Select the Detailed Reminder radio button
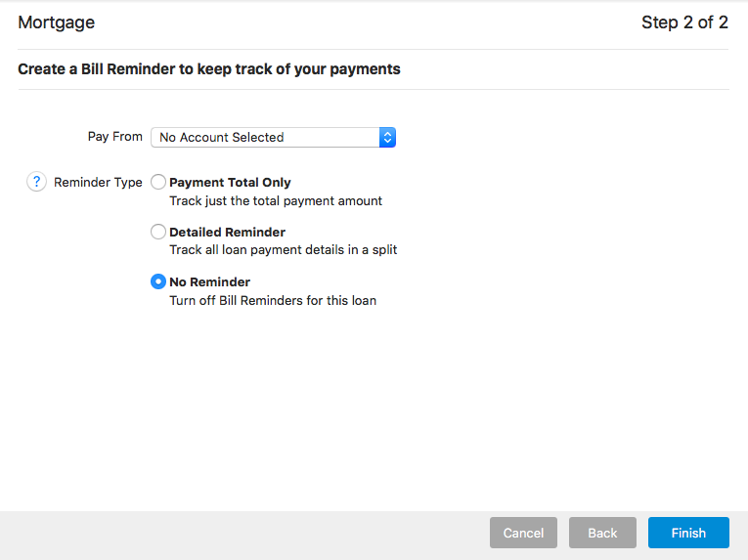This screenshot has height=560, width=748. pyautogui.click(x=158, y=232)
